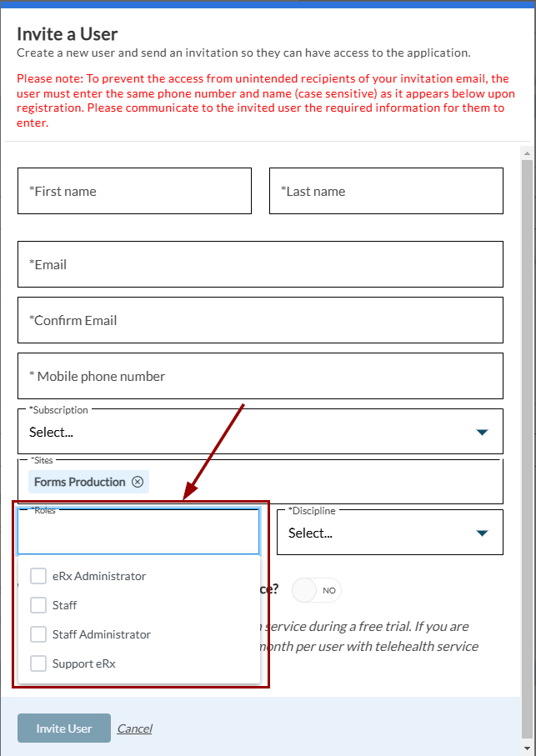
Task: Click the Sites field beside Forms Production
Action: pyautogui.click(x=325, y=482)
